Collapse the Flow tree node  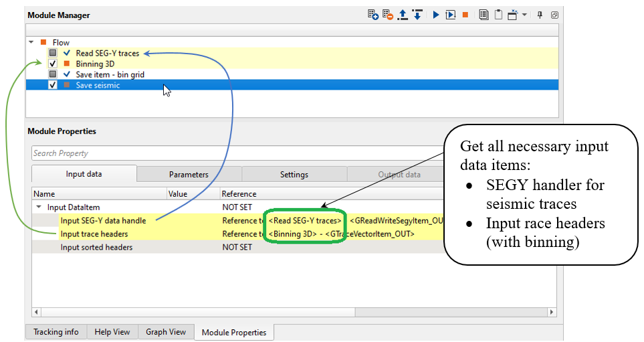[x=31, y=42]
